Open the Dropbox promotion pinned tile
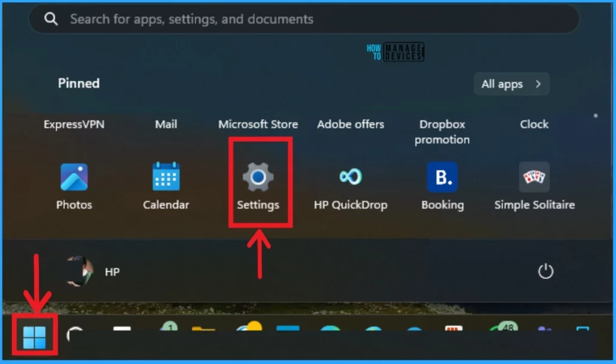This screenshot has height=364, width=616. point(442,132)
